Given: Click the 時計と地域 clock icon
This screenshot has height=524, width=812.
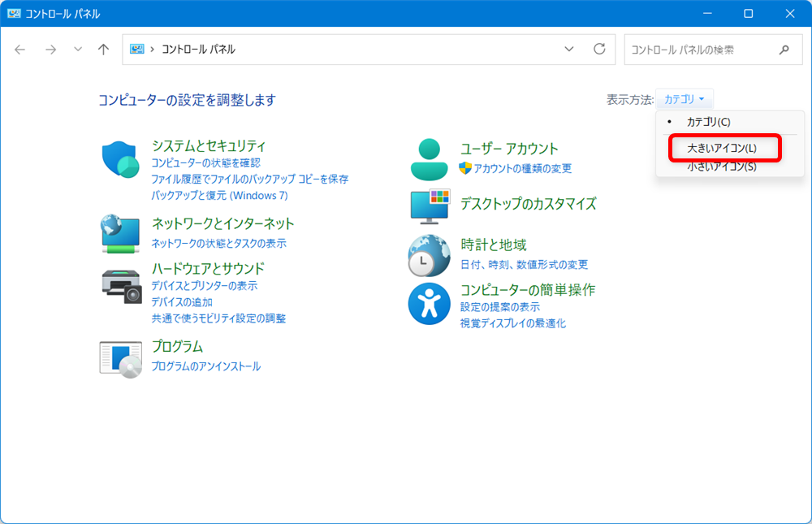Looking at the screenshot, I should pos(429,254).
